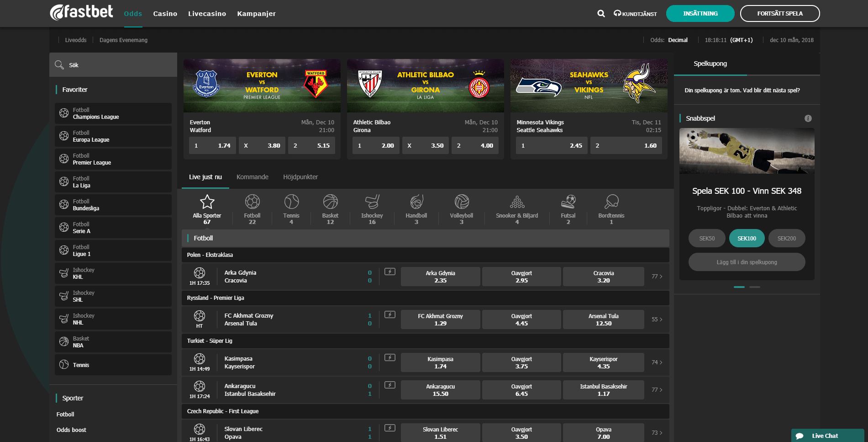This screenshot has width=868, height=442.
Task: Click the Insättning button
Action: point(700,14)
